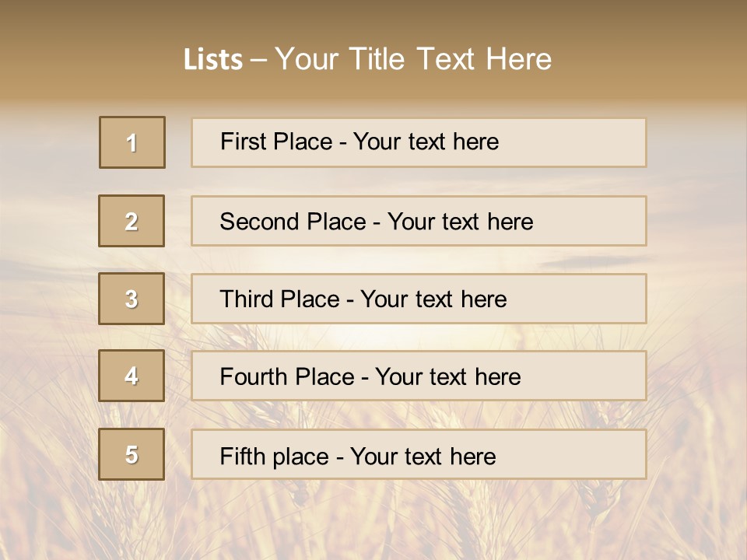
Task: Select the number 4 box
Action: [x=132, y=376]
